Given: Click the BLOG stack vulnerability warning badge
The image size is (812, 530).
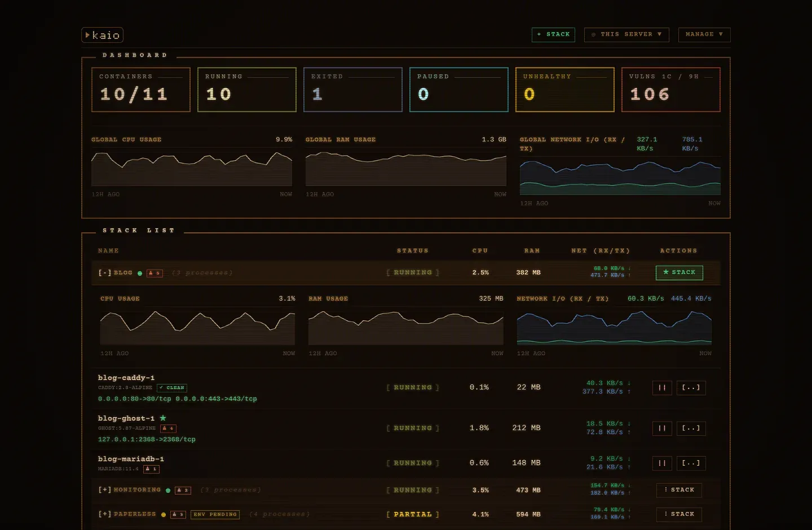Looking at the screenshot, I should click(x=155, y=273).
